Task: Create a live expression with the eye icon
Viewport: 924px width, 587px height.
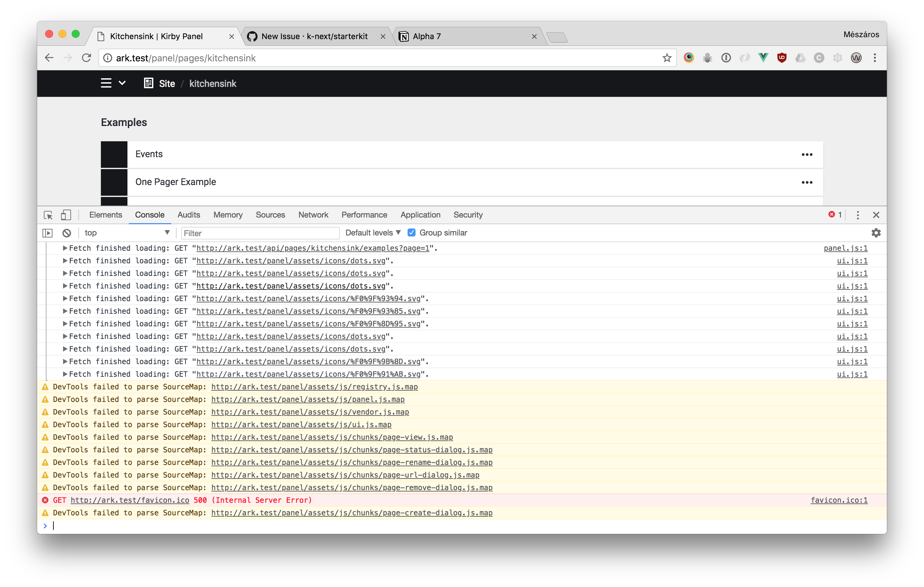Action: point(47,233)
